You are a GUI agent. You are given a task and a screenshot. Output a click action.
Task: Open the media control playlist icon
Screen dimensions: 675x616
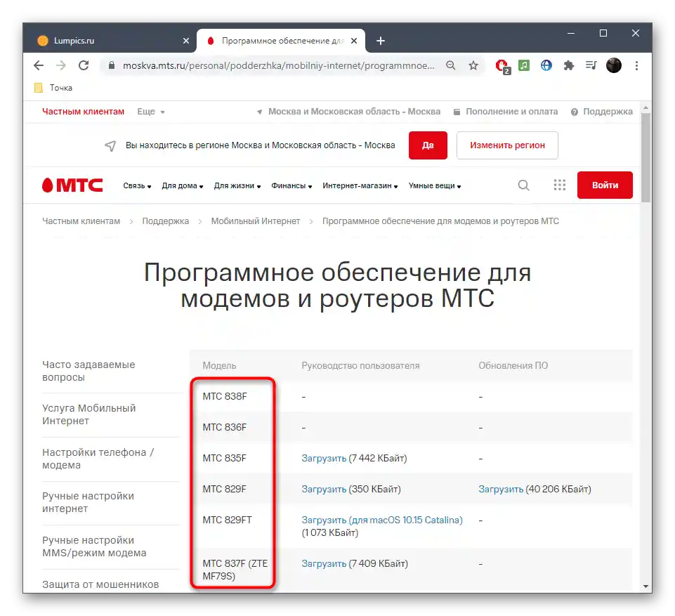pos(591,65)
